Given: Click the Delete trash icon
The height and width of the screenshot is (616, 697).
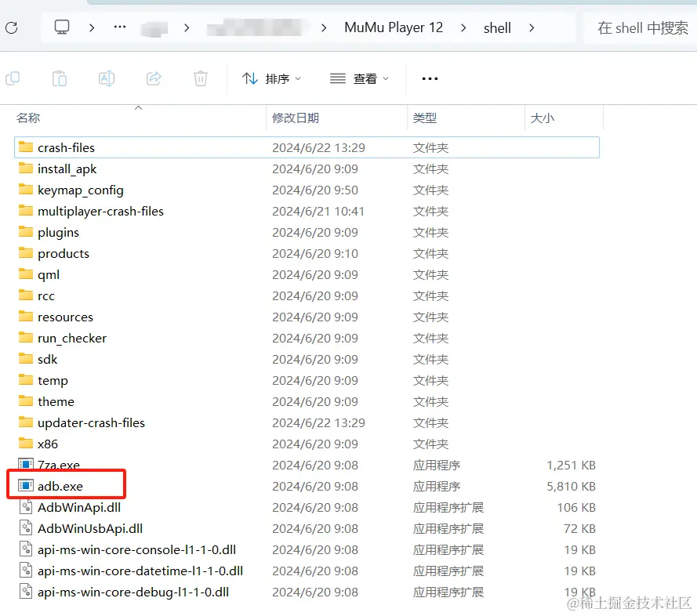Looking at the screenshot, I should (x=201, y=78).
